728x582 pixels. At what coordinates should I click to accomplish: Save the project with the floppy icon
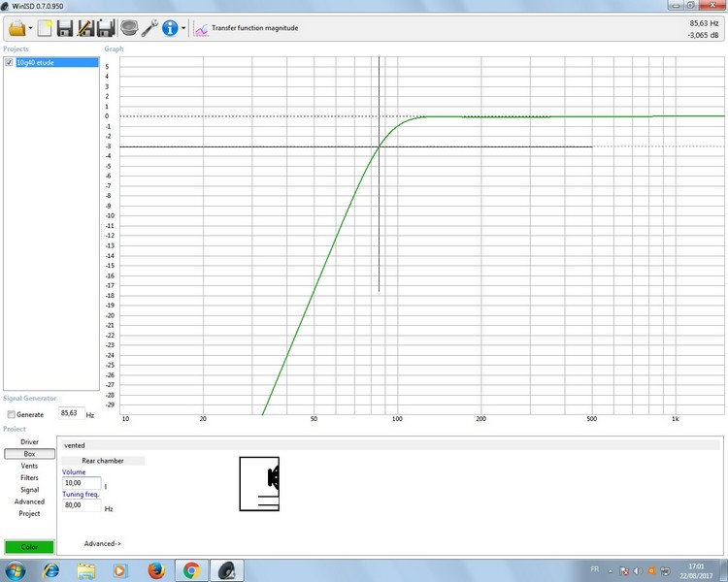click(x=65, y=28)
